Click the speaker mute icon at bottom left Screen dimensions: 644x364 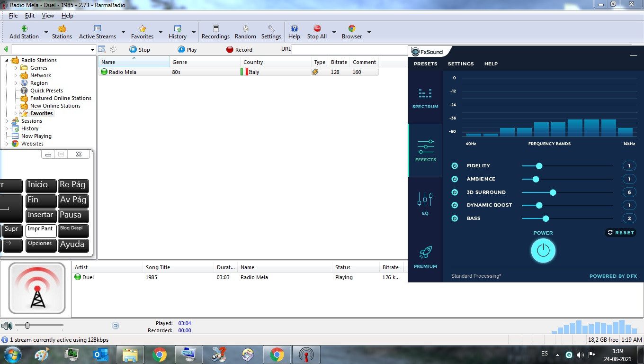point(7,326)
